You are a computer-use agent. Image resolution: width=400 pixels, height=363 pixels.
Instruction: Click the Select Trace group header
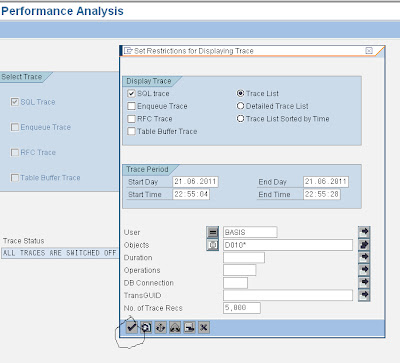click(x=22, y=77)
